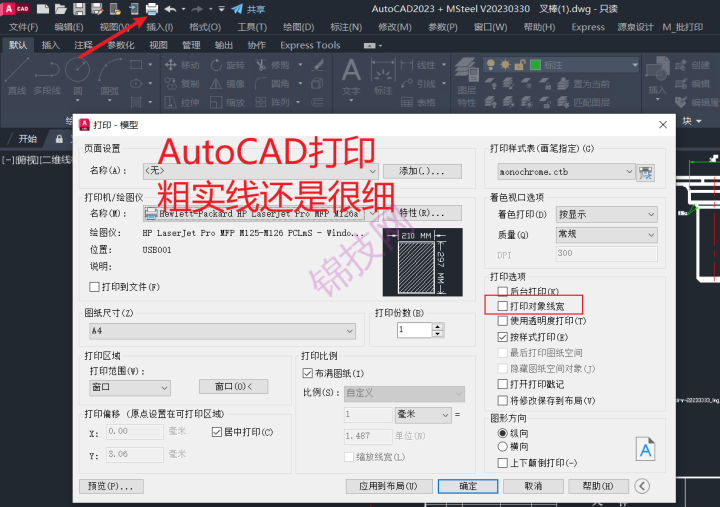Open 质量 常规 dropdown
Screen dimensions: 720x507
[607, 235]
